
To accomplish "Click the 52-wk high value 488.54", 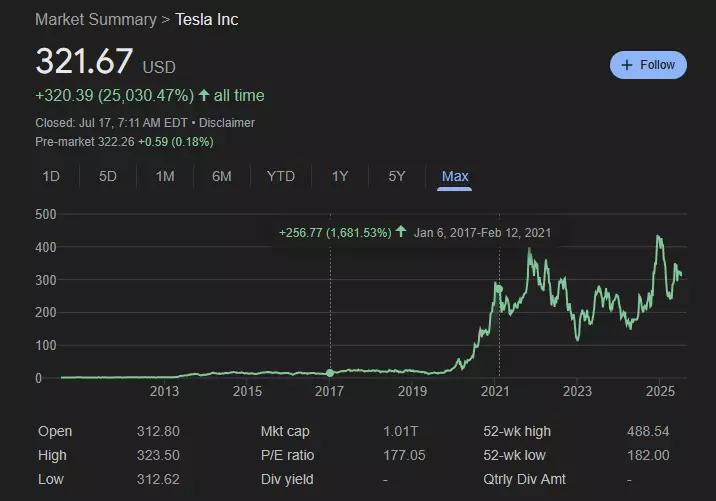I will click(648, 431).
